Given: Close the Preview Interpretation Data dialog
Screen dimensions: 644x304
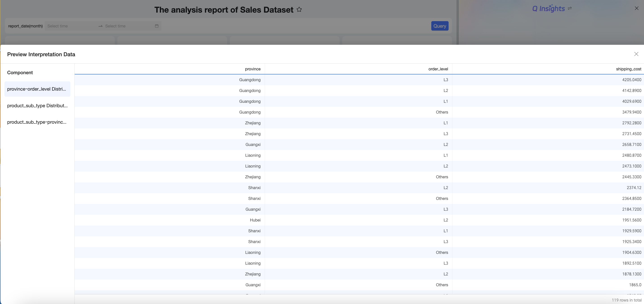Looking at the screenshot, I should tap(636, 54).
